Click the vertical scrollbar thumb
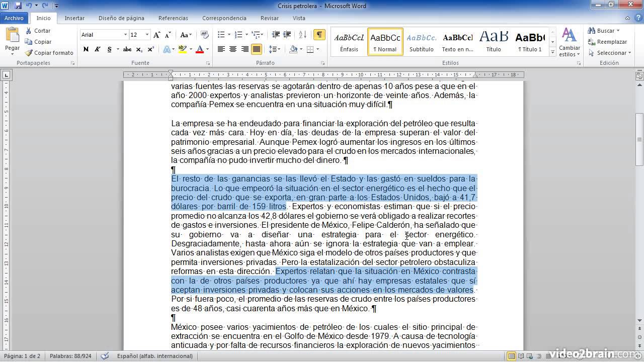 639,140
